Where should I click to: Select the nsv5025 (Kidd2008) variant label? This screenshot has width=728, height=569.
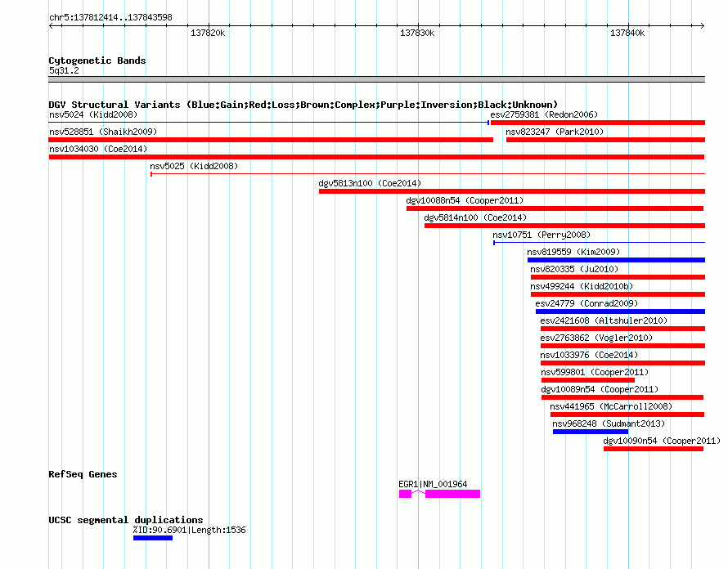(x=194, y=166)
